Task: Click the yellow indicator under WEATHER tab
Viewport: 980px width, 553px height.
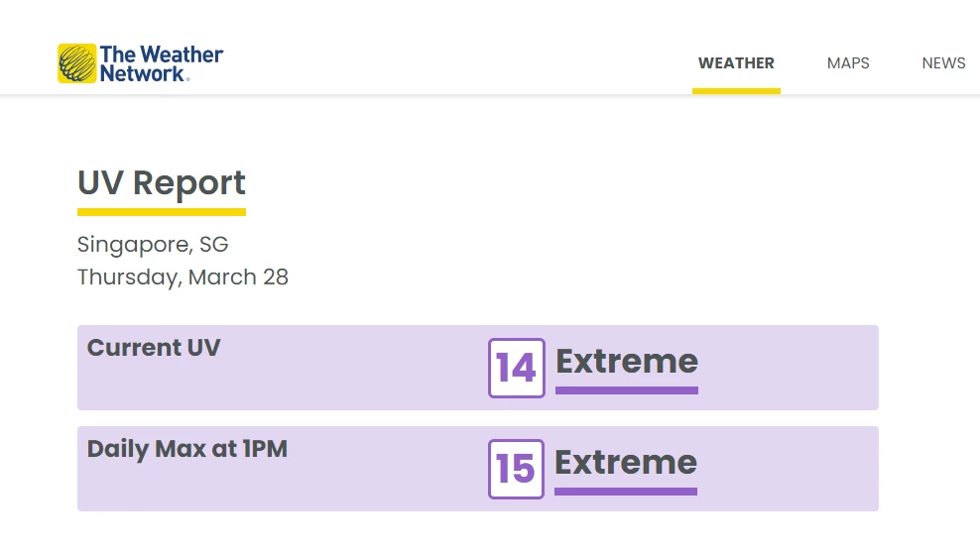Action: 736,90
